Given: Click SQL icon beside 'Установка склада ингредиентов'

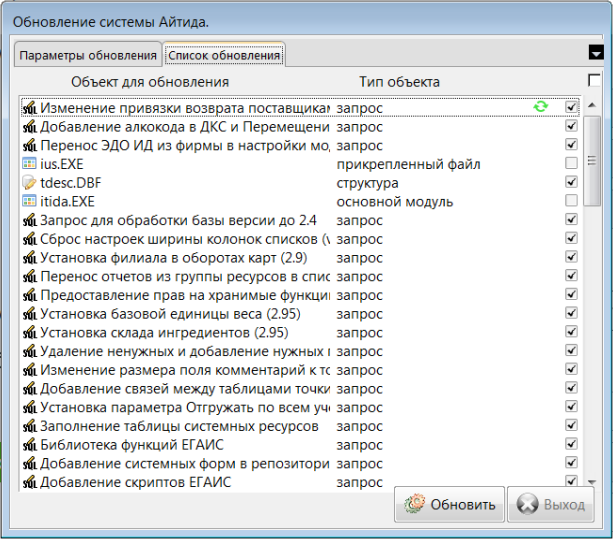Looking at the screenshot, I should click(30, 333).
